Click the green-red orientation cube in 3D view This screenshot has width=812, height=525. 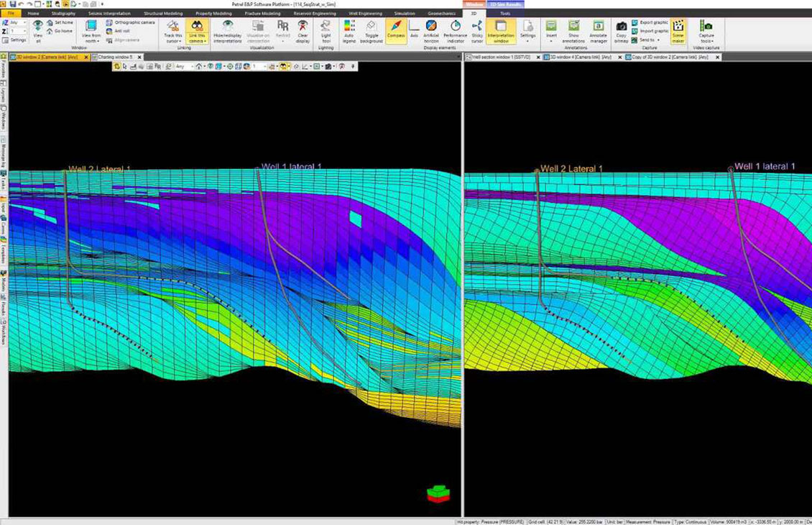(x=438, y=493)
